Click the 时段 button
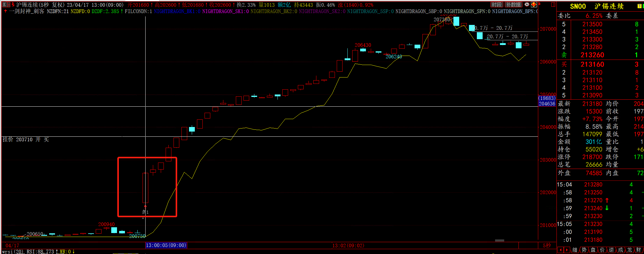 [497, 5]
